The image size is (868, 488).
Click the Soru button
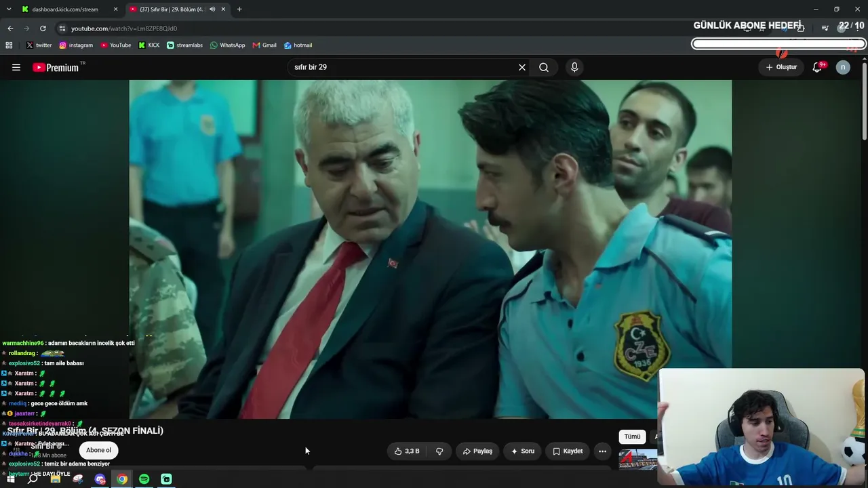click(x=523, y=451)
